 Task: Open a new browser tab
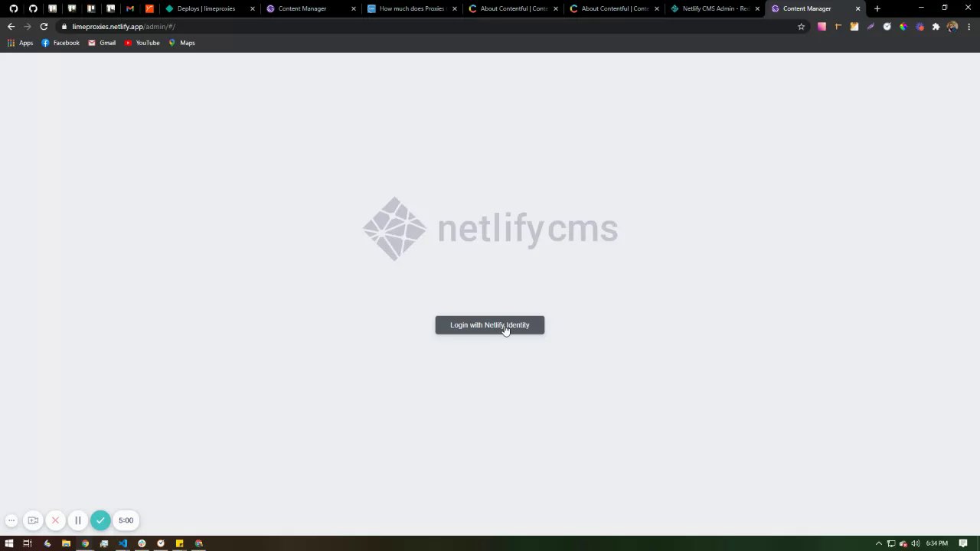click(877, 8)
